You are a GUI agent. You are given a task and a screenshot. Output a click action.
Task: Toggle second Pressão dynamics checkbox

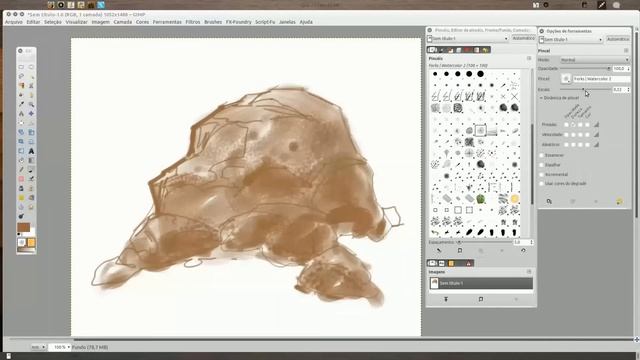(x=573, y=124)
